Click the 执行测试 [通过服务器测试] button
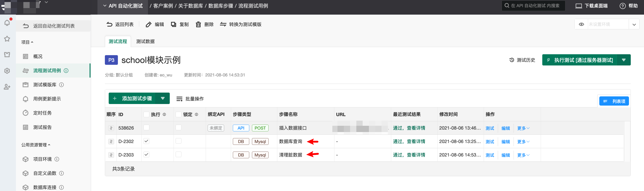Screen dimensions: 644x191 (x=580, y=60)
